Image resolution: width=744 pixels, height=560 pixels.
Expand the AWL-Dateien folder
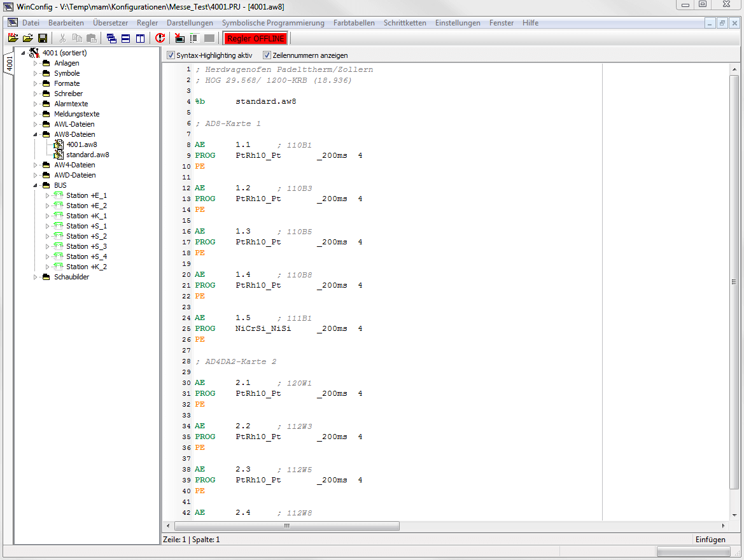click(x=35, y=124)
